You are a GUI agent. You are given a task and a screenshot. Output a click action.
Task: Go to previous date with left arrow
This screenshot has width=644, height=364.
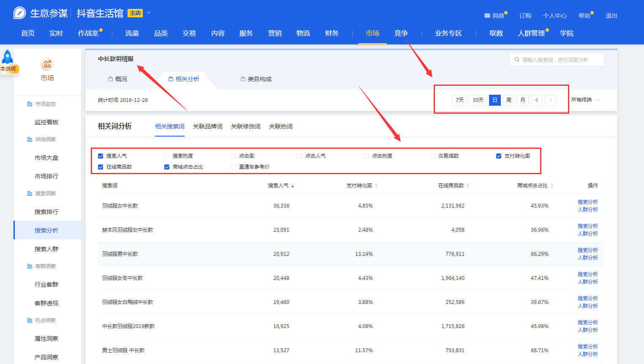click(x=537, y=100)
